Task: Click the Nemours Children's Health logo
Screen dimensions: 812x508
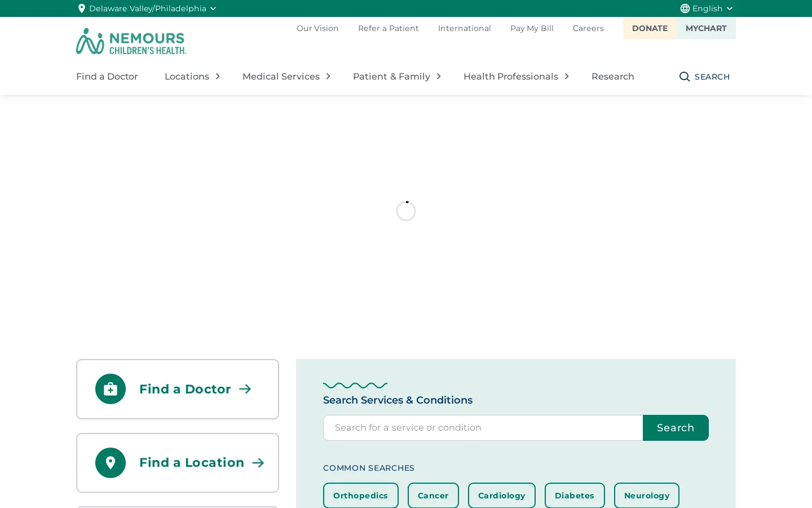Action: 131,41
